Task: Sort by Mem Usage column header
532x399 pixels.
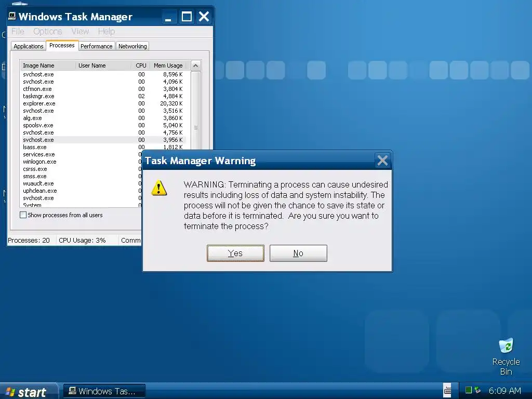Action: pos(168,65)
